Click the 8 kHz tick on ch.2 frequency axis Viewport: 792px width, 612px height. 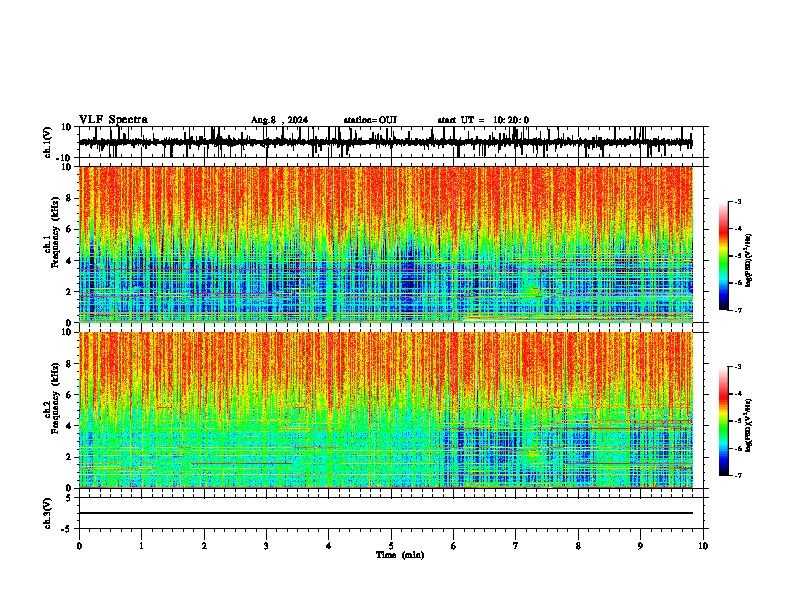point(69,364)
